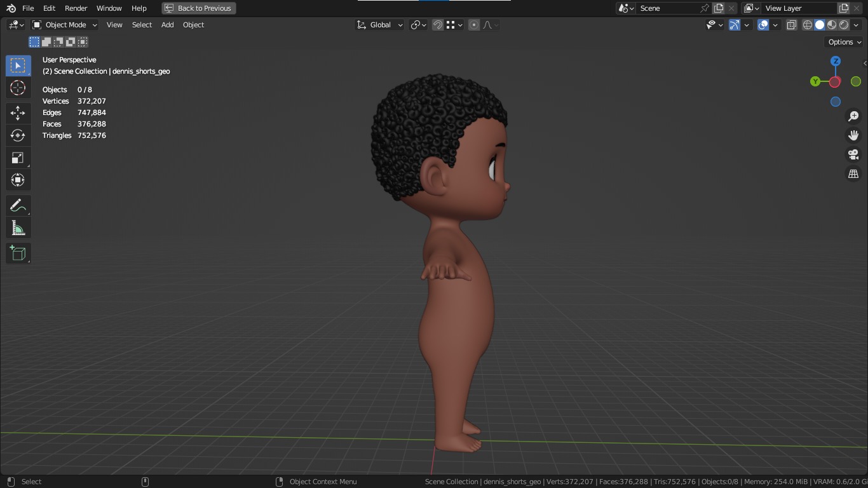
Task: Open the Window menu
Action: (x=109, y=8)
